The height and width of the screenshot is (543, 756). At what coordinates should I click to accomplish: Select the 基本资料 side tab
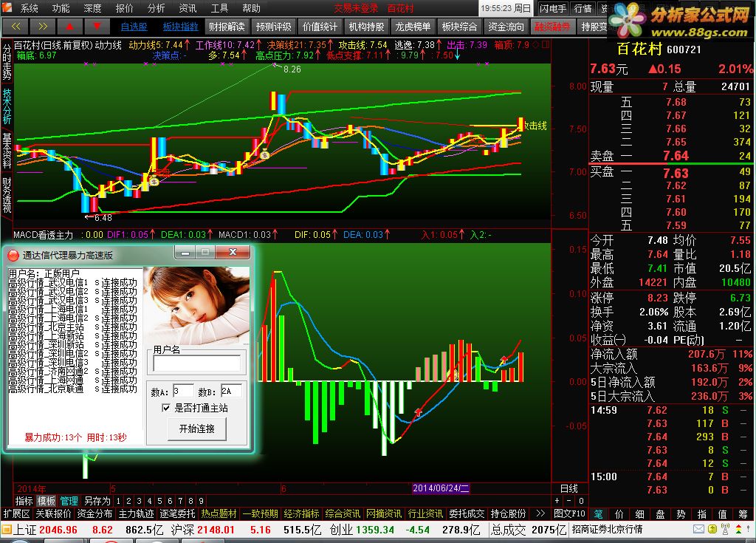7,151
